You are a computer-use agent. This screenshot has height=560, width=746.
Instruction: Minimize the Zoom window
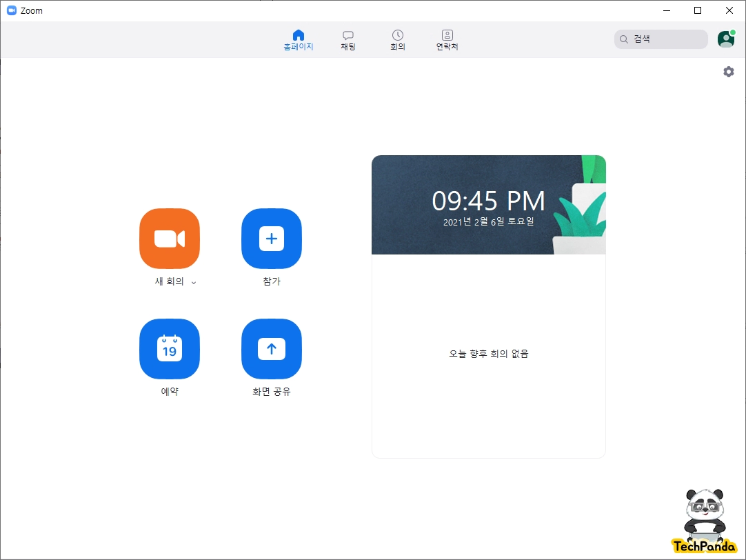point(667,10)
